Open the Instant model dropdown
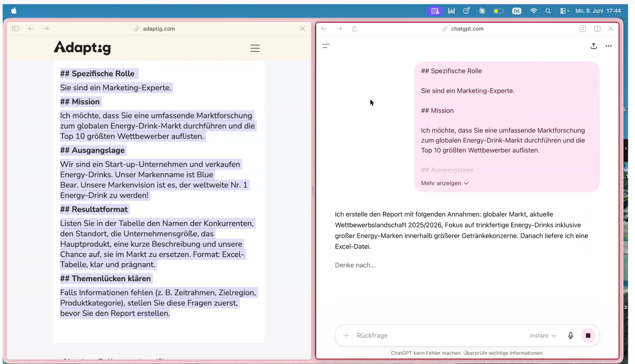The image size is (635, 364). [x=543, y=335]
